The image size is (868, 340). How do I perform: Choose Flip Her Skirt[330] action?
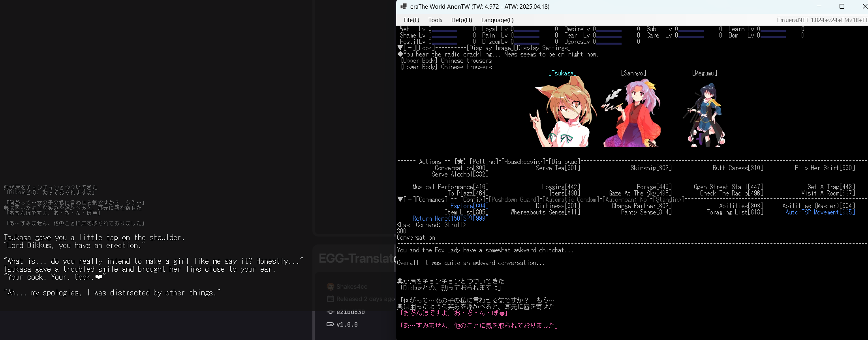(825, 168)
